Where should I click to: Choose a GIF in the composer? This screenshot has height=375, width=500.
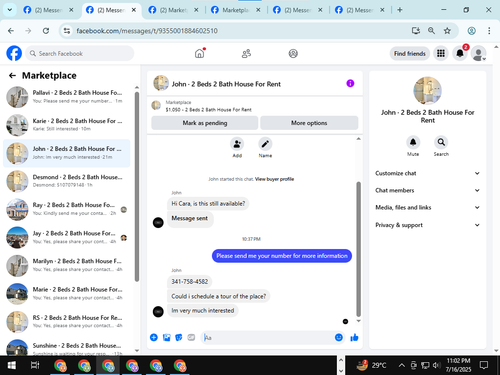click(191, 337)
